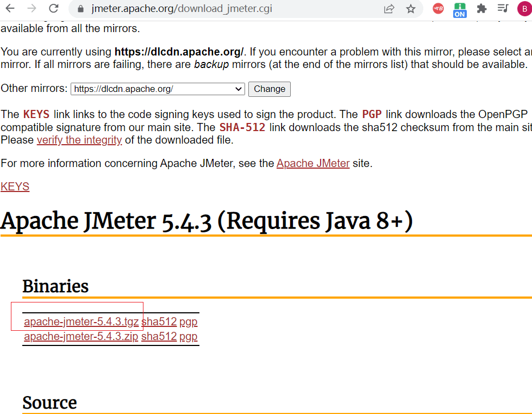
Task: Open sha512 link for the tgz binary
Action: click(159, 322)
